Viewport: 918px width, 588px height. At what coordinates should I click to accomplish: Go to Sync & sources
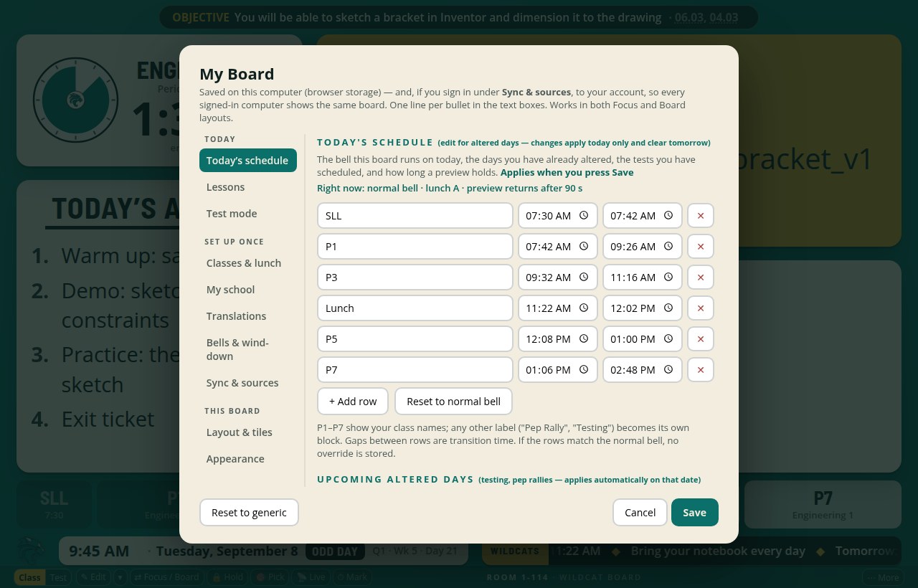click(248, 382)
